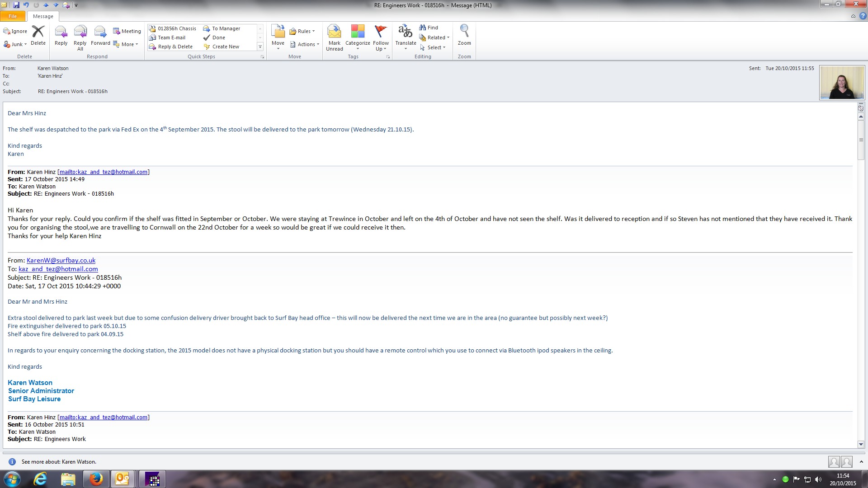
Task: Expand the Quick Steps gallery arrow
Action: [x=260, y=47]
